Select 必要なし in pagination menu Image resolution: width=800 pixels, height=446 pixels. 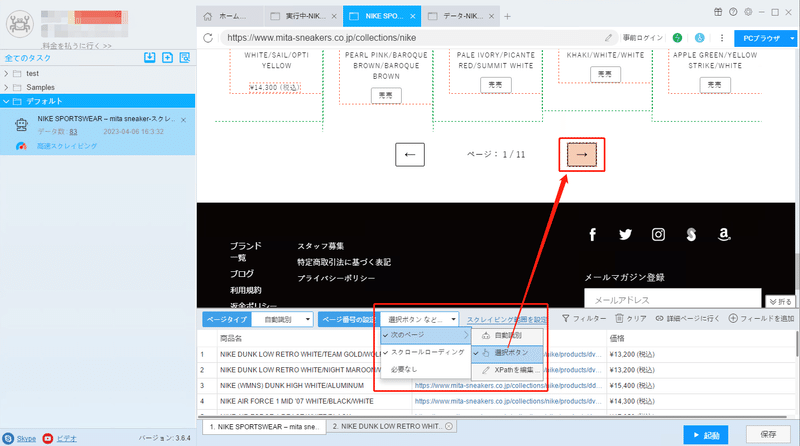[x=426, y=369]
